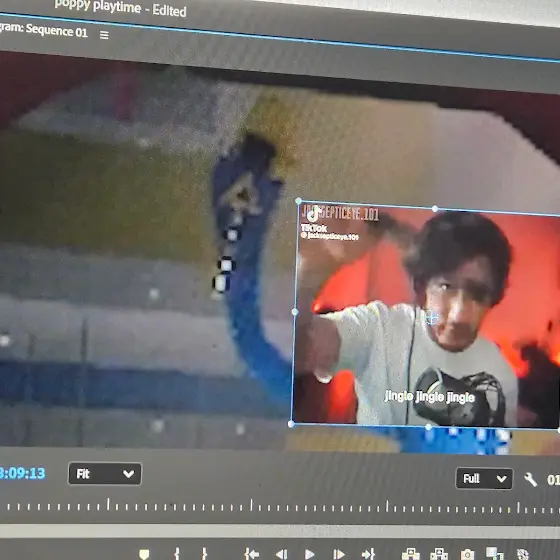Click the top-center transform handle

[435, 209]
